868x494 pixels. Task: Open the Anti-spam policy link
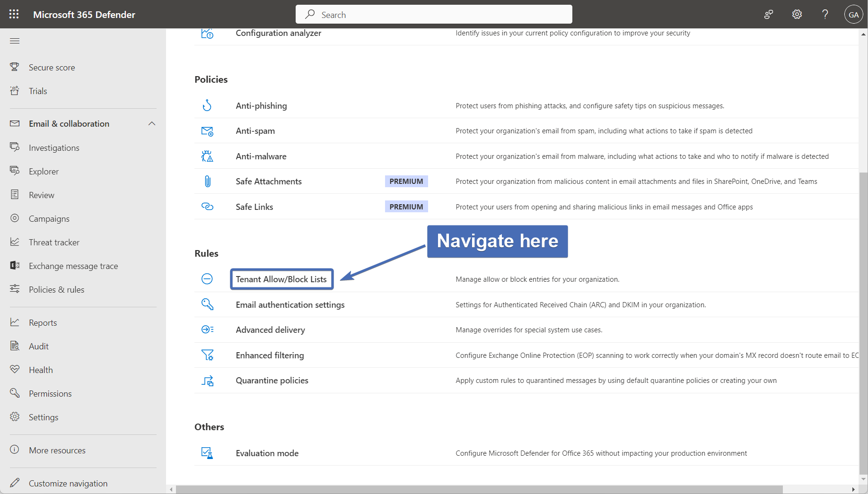pos(255,131)
